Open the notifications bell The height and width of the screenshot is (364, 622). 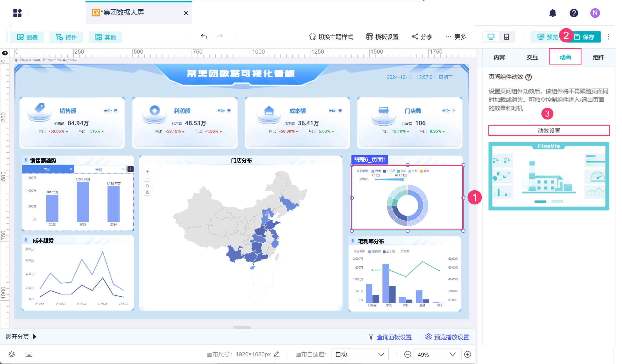pos(552,13)
